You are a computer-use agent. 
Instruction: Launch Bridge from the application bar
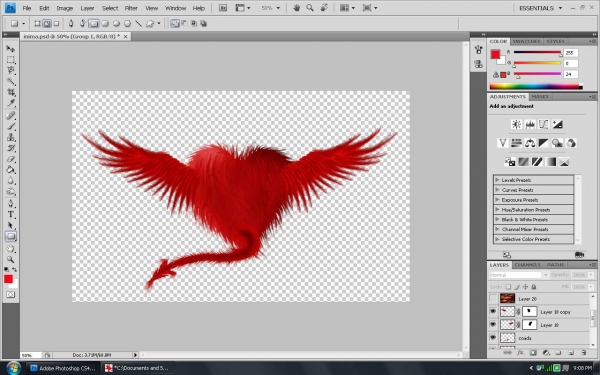click(x=223, y=8)
